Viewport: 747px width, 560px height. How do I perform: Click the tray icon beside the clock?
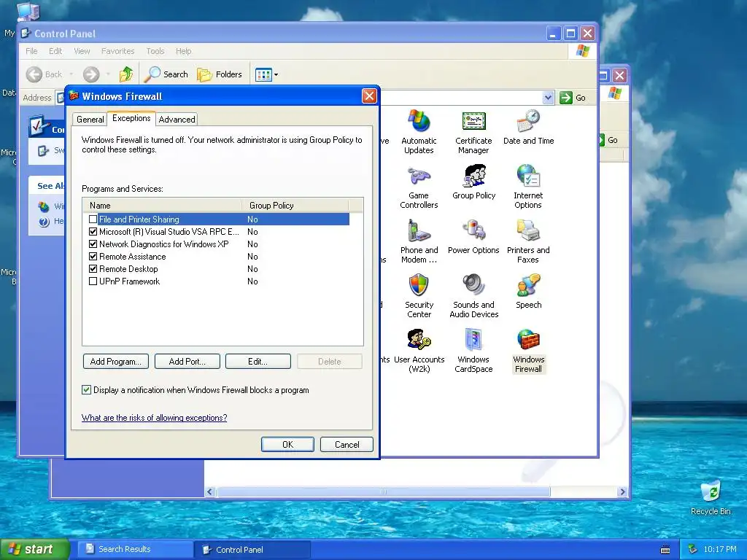[693, 549]
